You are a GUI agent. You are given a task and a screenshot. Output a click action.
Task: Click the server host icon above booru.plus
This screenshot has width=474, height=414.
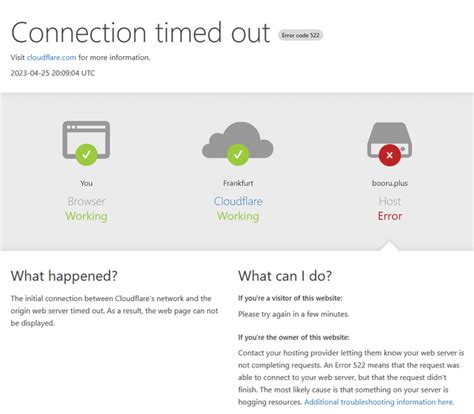[x=389, y=140]
